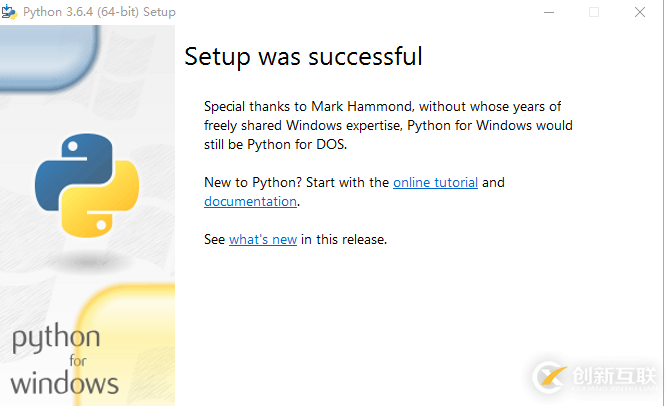Click the greyed-out maximize button
This screenshot has height=406, width=667.
click(594, 12)
